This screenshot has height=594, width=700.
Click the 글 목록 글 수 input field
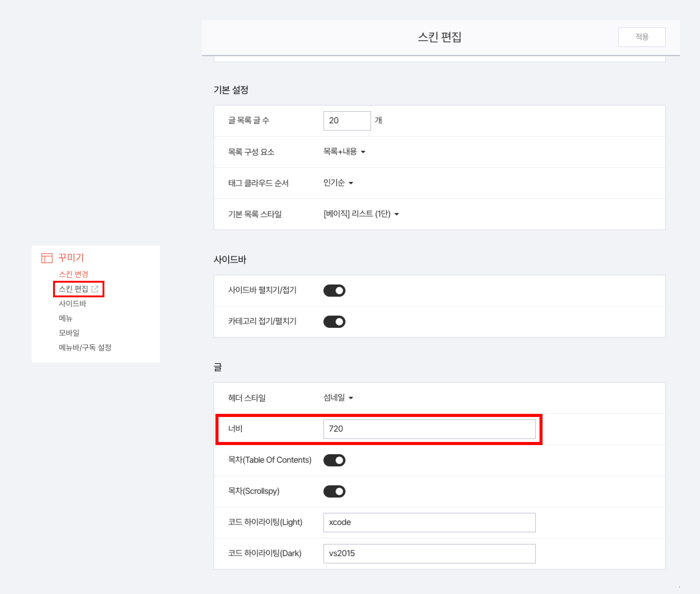tap(347, 121)
